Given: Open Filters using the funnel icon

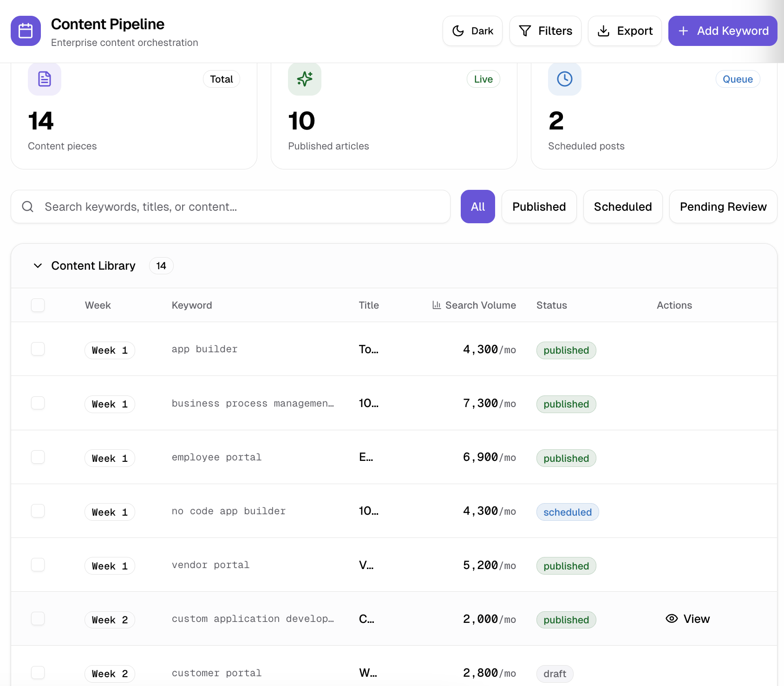Looking at the screenshot, I should (525, 31).
